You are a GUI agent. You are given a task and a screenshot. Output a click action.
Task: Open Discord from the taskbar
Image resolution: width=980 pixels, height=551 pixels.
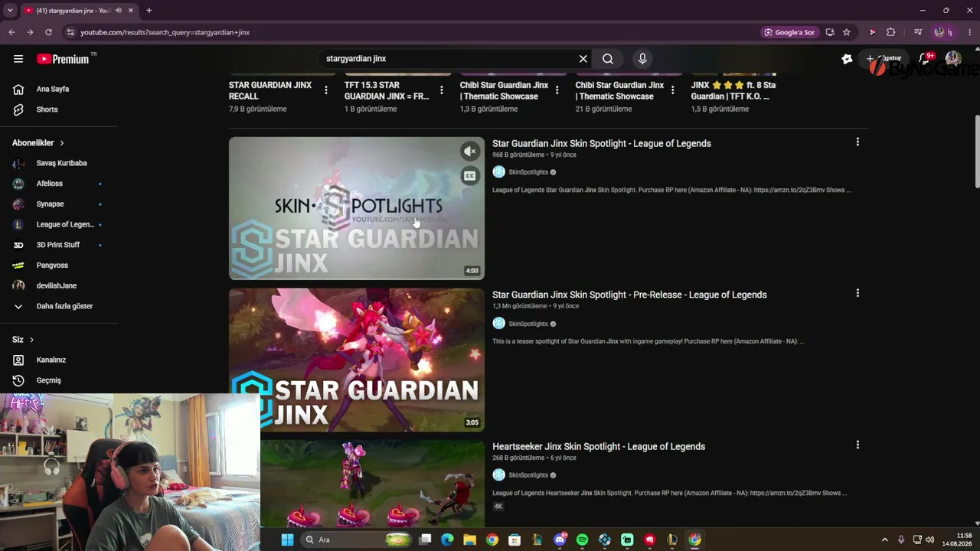(560, 540)
